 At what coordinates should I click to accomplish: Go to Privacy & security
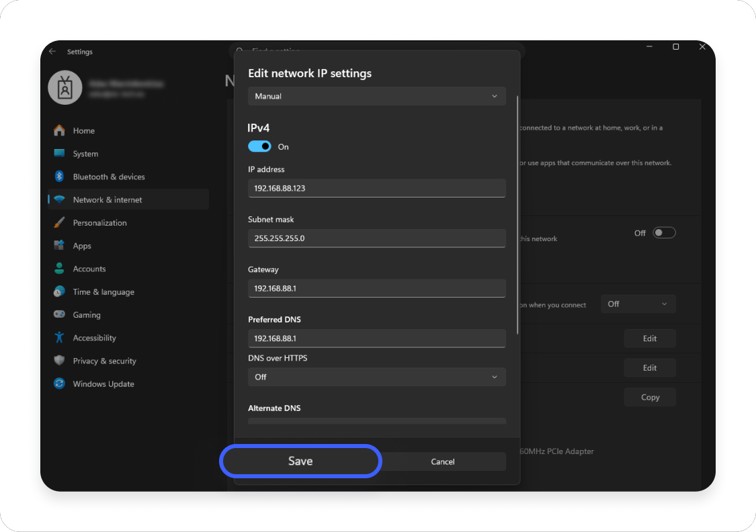point(128,361)
